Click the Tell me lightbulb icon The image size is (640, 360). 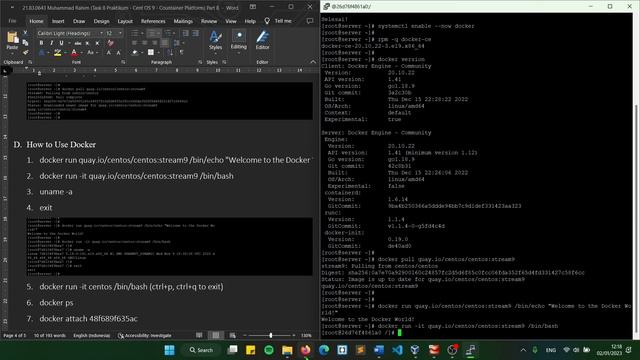(267, 21)
